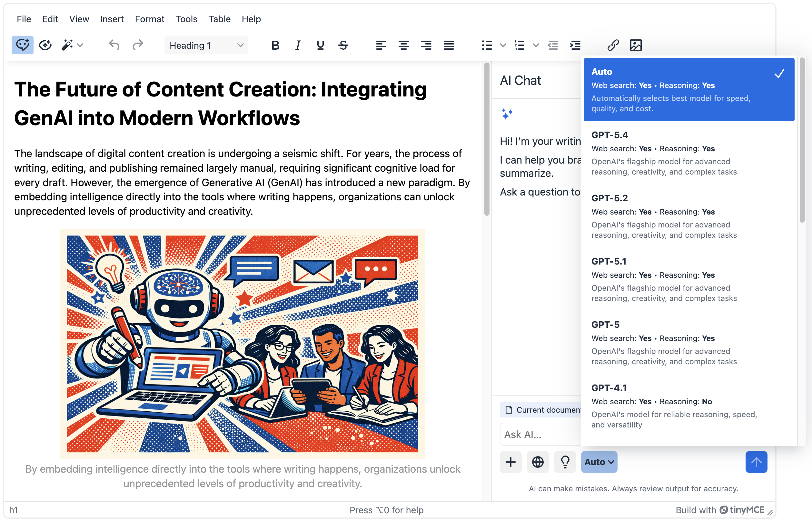
Task: Click the strikethrough formatting icon
Action: click(x=343, y=45)
